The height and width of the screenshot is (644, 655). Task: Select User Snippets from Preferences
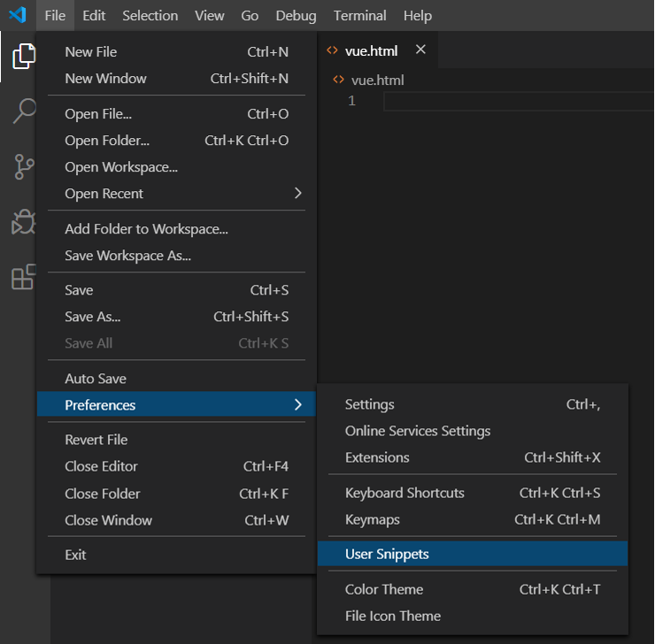tap(387, 554)
